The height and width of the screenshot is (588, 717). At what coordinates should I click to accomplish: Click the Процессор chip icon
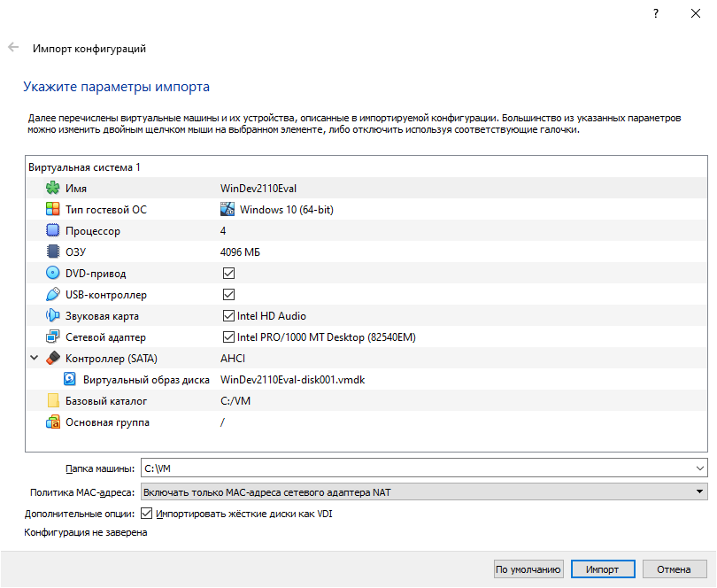[50, 230]
